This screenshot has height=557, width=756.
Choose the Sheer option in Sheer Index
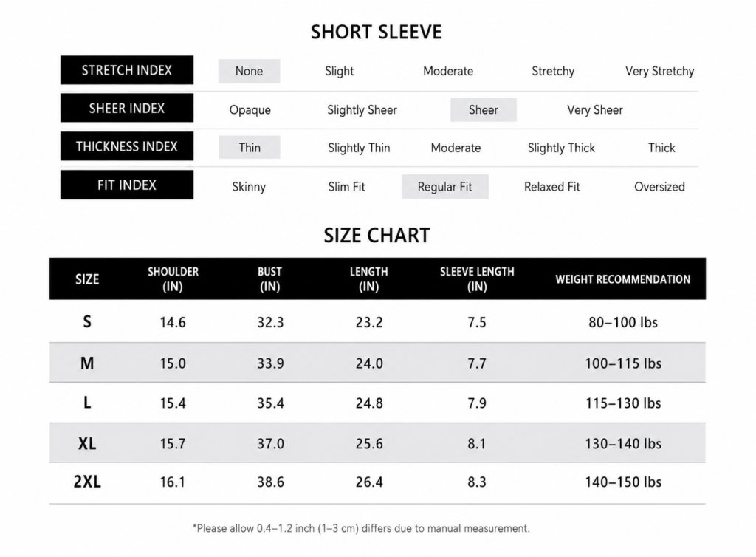point(483,109)
